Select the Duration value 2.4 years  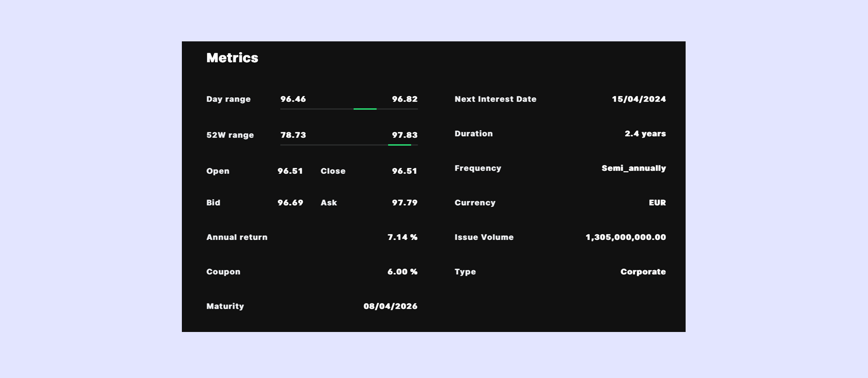click(645, 134)
